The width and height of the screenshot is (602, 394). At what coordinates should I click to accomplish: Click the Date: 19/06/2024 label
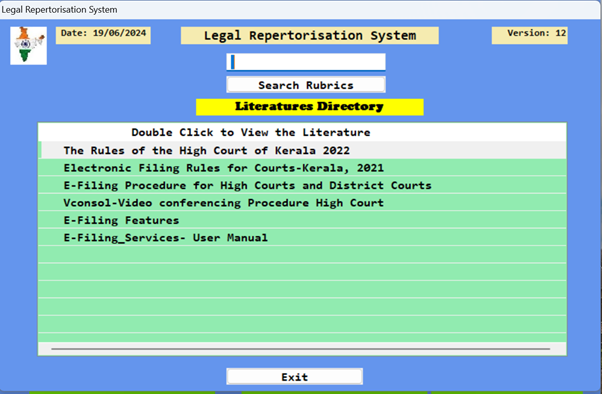coord(103,35)
